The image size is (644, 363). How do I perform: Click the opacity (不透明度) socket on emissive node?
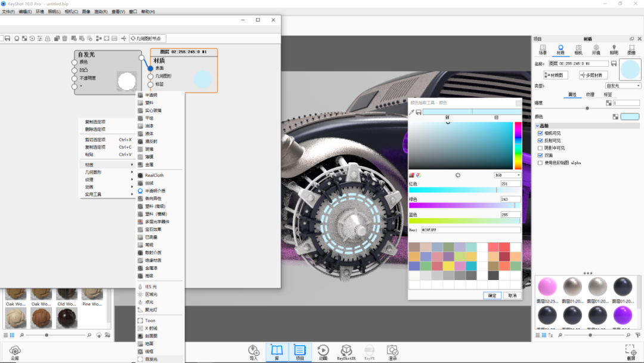coord(75,78)
